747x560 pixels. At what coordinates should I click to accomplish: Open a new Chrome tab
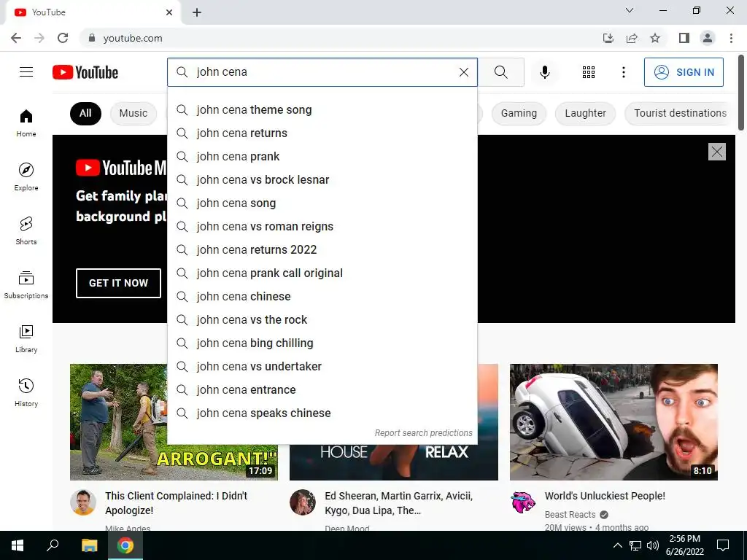[x=197, y=12]
